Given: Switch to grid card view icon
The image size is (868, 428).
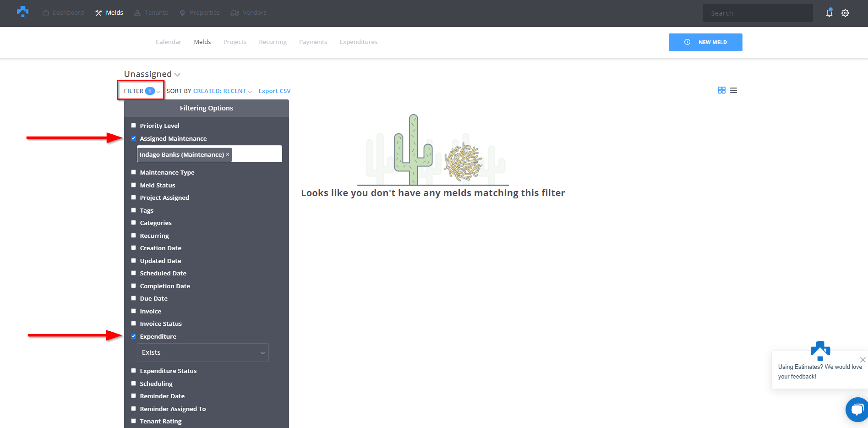Looking at the screenshot, I should 721,90.
